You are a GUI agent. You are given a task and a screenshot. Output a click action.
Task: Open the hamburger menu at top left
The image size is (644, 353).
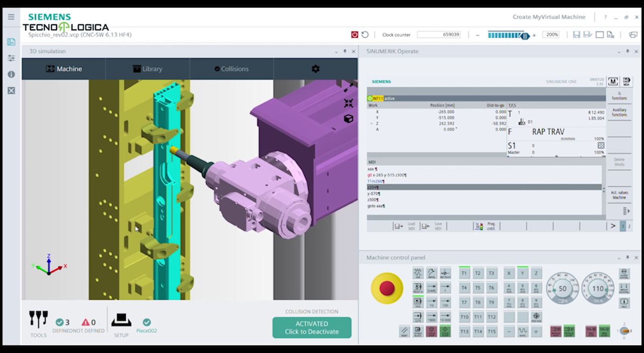11,17
